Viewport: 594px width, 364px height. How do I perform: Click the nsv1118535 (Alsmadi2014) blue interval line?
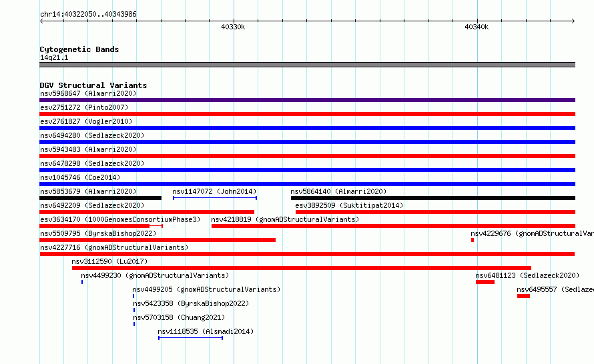(191, 338)
